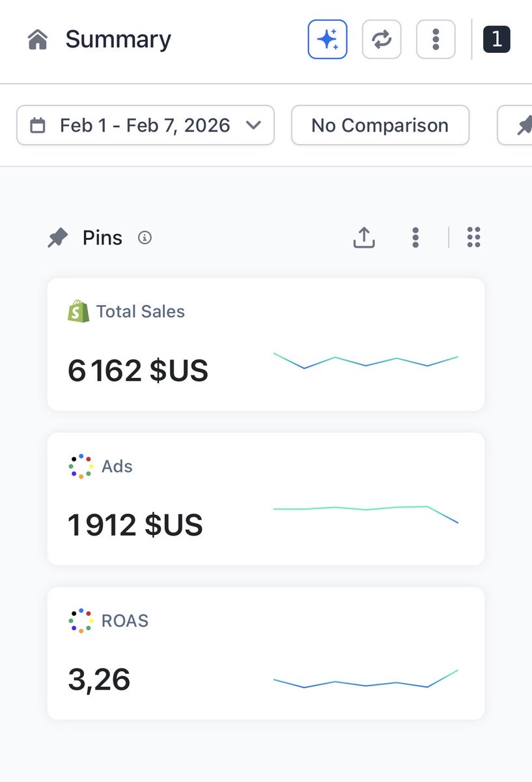Open the info icon beside Pins

pyautogui.click(x=145, y=238)
